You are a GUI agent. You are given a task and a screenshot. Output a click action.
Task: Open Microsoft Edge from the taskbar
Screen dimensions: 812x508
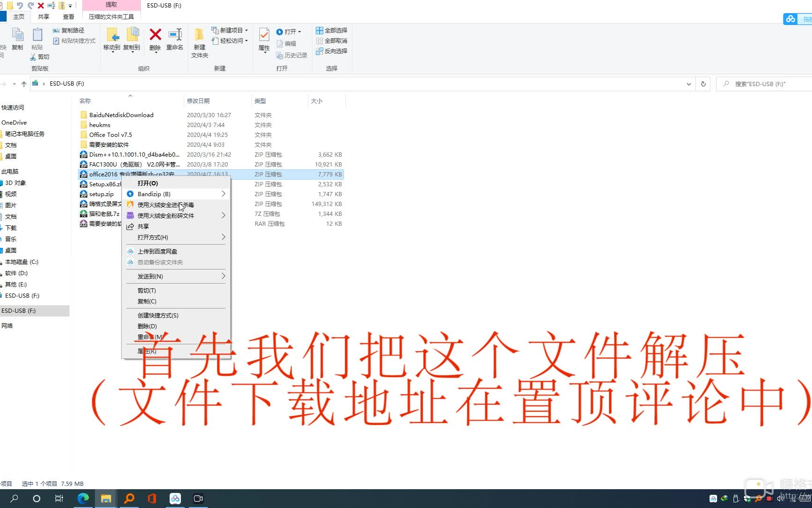point(83,499)
